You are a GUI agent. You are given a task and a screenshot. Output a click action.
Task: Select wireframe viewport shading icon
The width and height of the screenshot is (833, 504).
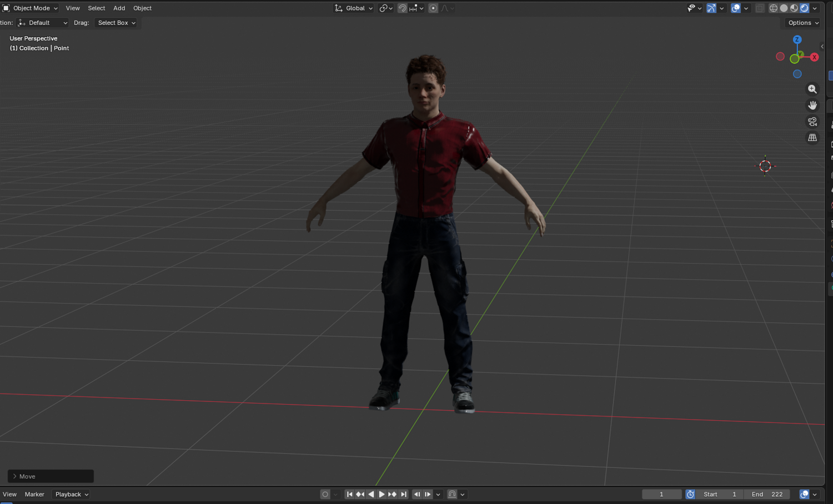click(773, 8)
